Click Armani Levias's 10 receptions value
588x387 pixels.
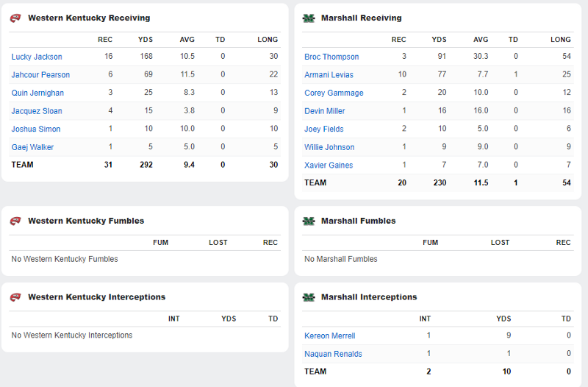tap(402, 74)
